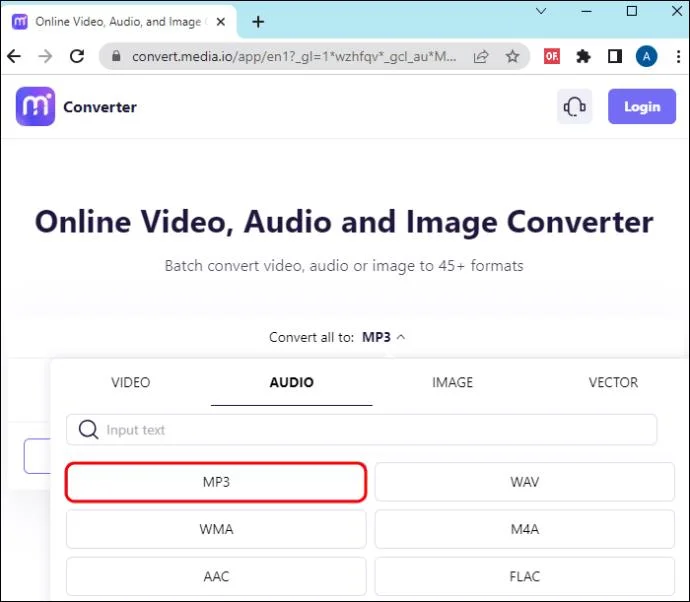Click the padlock site info icon

[116, 56]
